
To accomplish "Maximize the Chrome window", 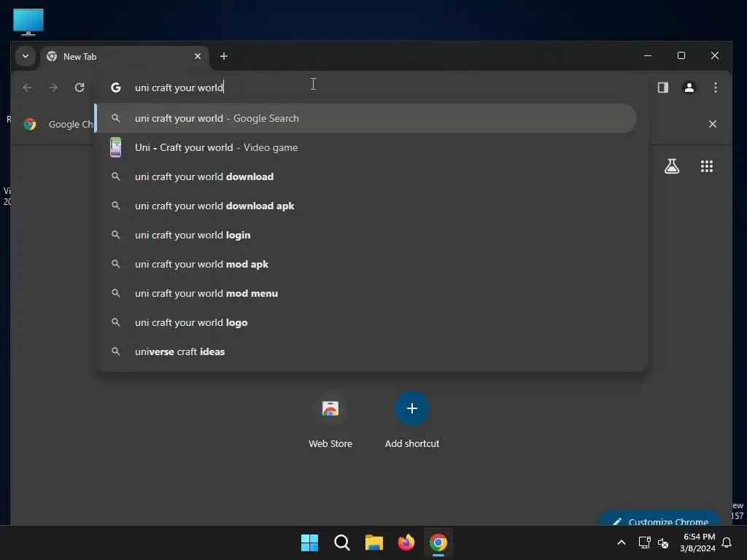I will click(x=681, y=55).
